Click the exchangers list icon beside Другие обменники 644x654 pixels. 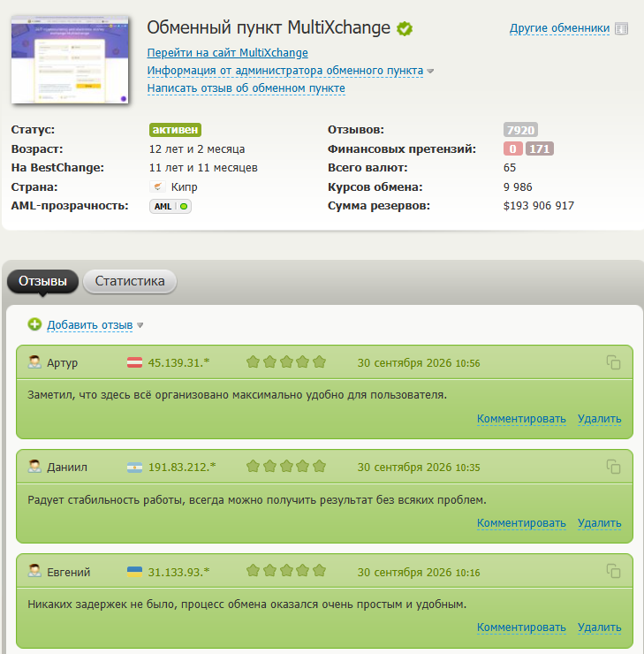pyautogui.click(x=622, y=28)
